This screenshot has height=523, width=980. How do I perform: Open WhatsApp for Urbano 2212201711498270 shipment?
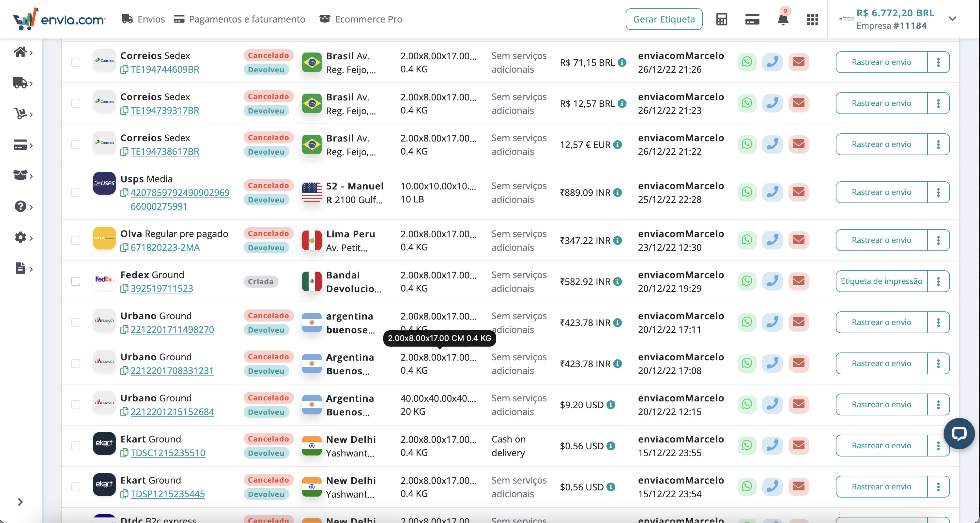pos(747,322)
